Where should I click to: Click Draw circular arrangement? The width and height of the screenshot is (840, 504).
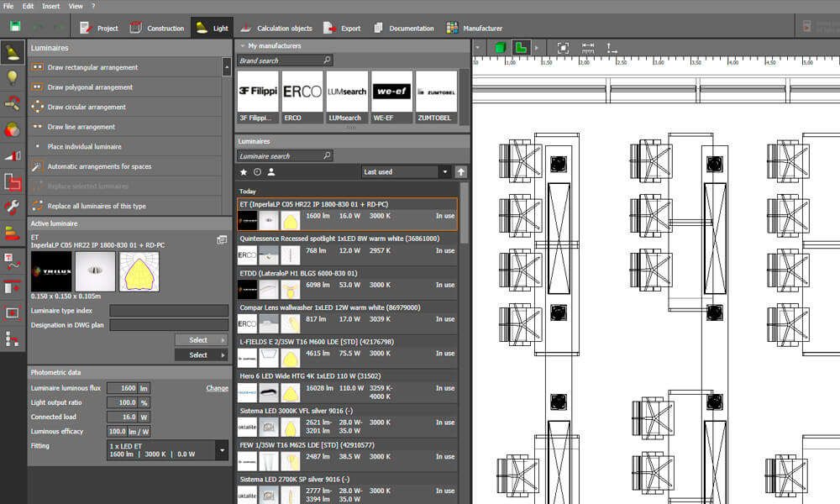click(87, 107)
